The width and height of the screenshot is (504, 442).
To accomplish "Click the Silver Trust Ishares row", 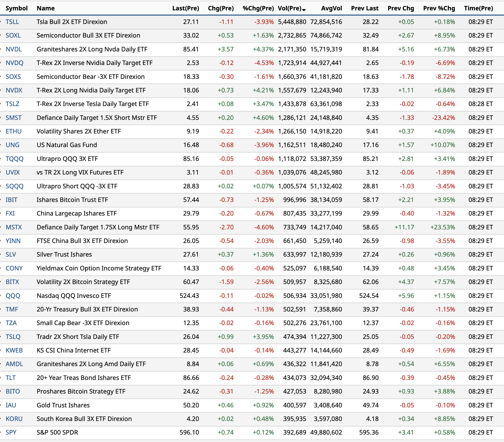I will 64,254.
